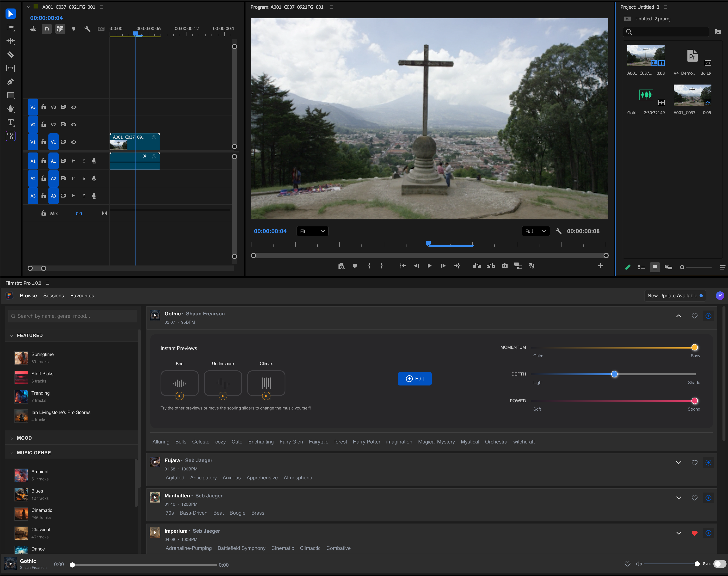Click Extract button in Program monitor
The width and height of the screenshot is (728, 576).
coord(491,266)
